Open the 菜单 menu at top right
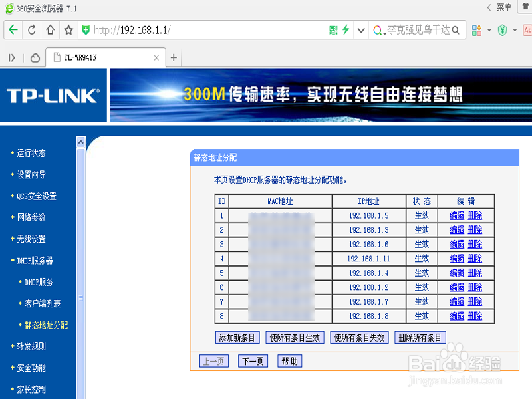The image size is (532, 399). tap(504, 7)
